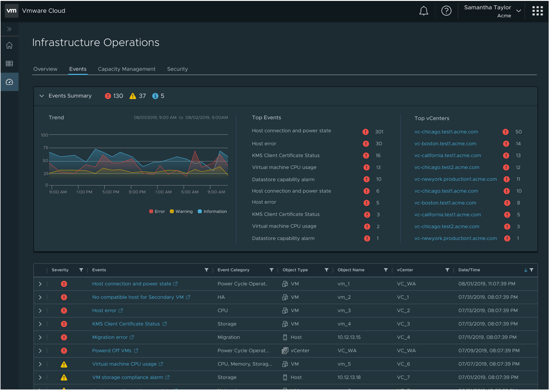Open the list view sidebar icon
This screenshot has height=392, width=551.
(x=9, y=64)
